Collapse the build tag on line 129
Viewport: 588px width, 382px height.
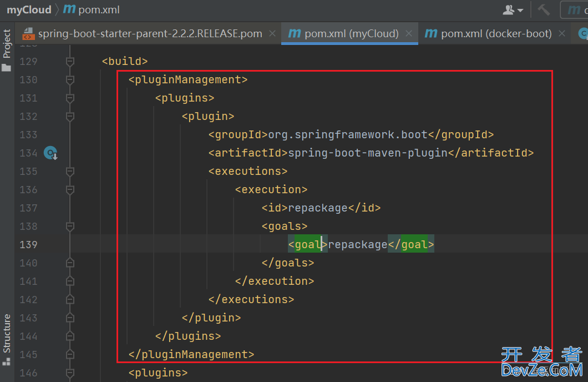(70, 61)
